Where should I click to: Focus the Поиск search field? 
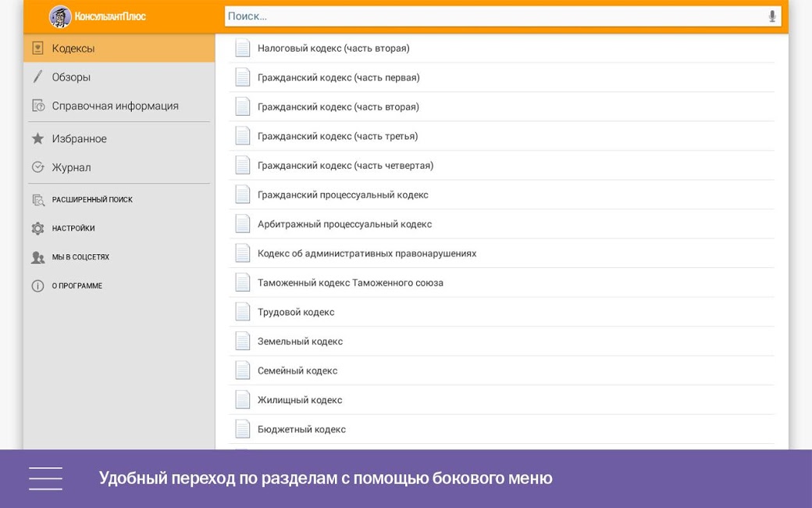(492, 16)
